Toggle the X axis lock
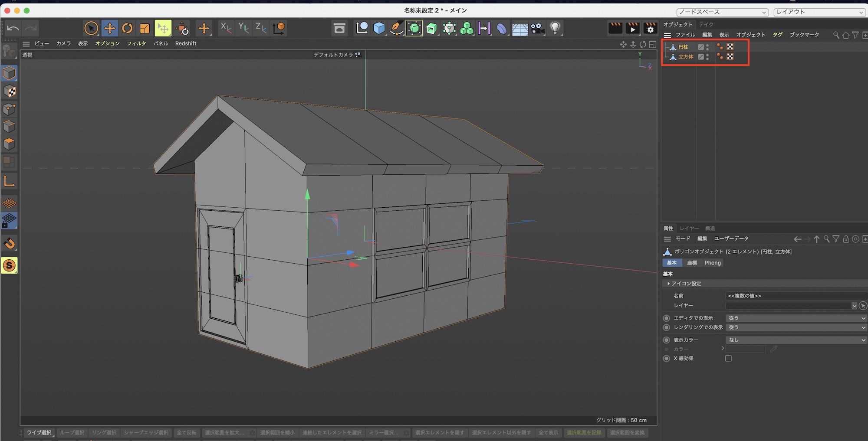Screen dimensions: 868x441 226,29
